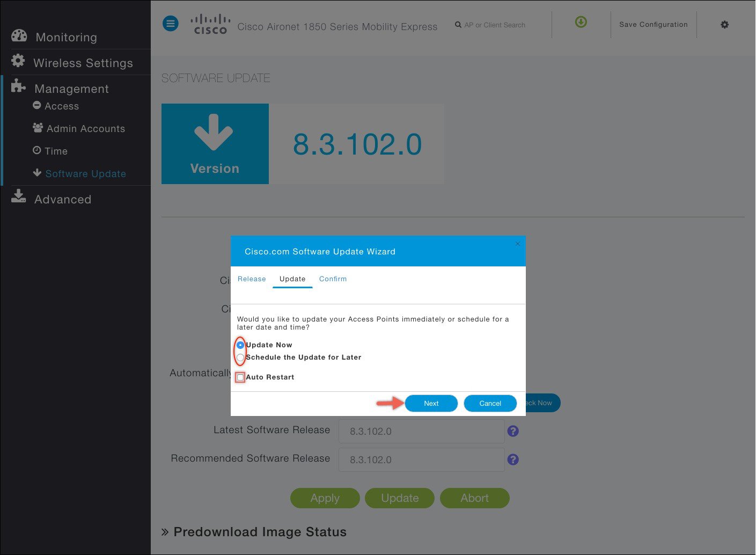Open the settings gear icon in header
The width and height of the screenshot is (756, 555).
click(725, 25)
